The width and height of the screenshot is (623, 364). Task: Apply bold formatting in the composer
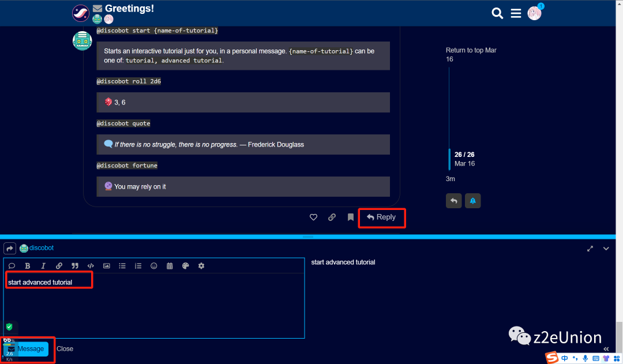click(28, 266)
